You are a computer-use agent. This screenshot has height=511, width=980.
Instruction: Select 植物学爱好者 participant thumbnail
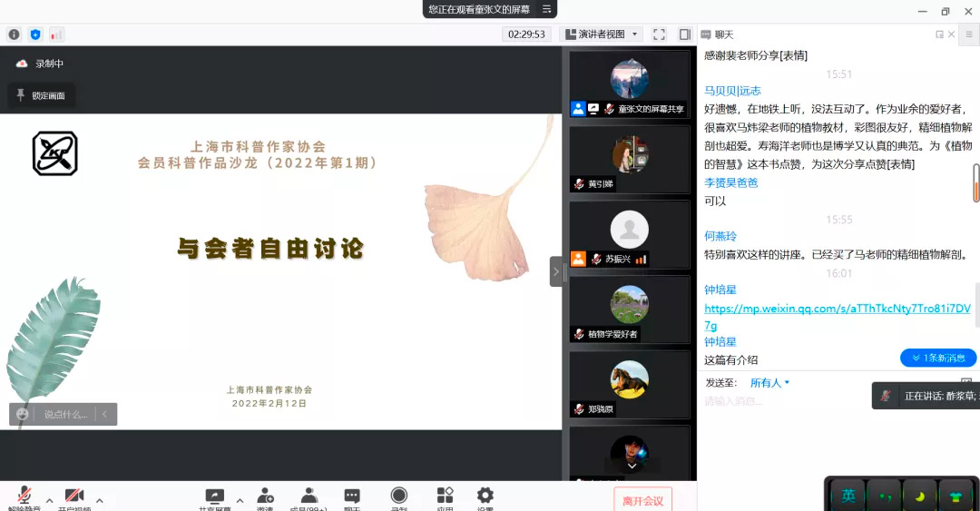pos(630,310)
